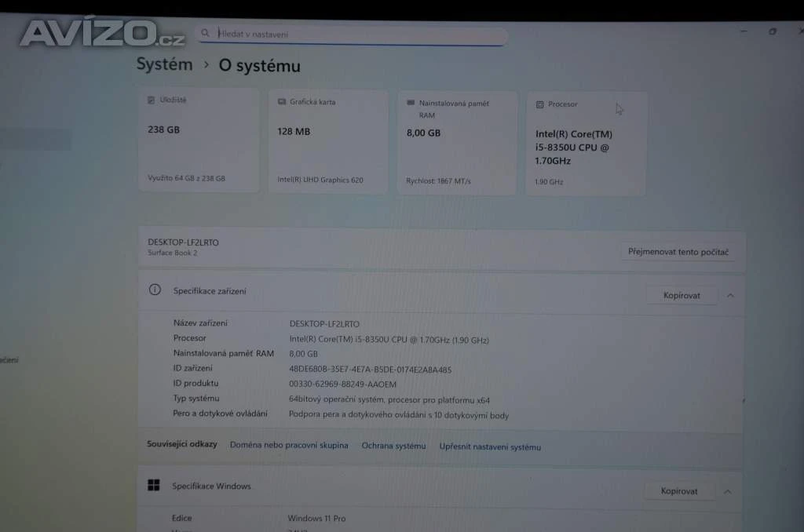The height and width of the screenshot is (532, 804).
Task: Click Windows logo beside Specifikace Windows
Action: coord(154,486)
